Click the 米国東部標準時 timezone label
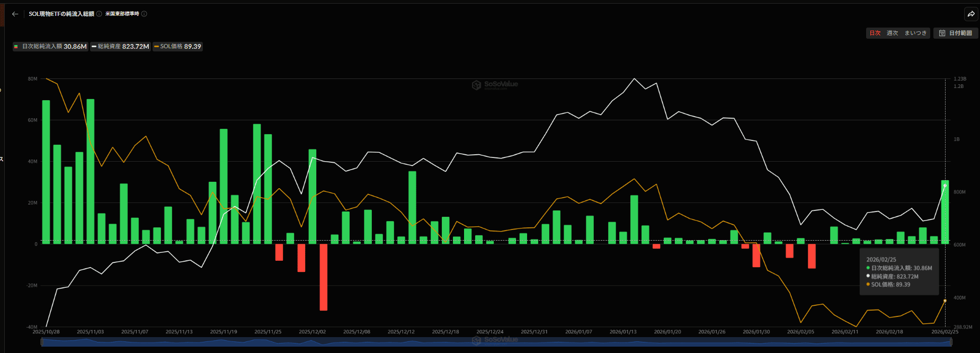 click(x=122, y=14)
